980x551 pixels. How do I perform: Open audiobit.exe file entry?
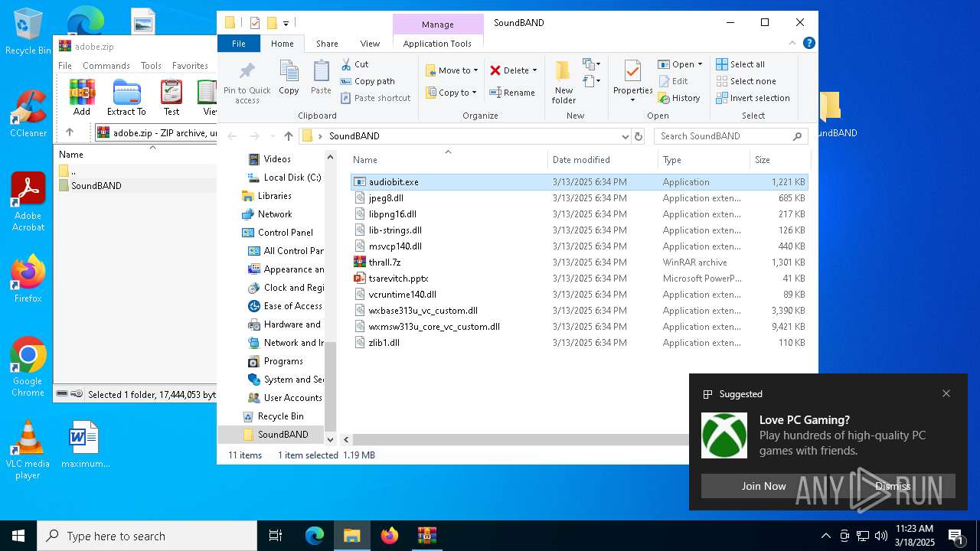point(579,182)
